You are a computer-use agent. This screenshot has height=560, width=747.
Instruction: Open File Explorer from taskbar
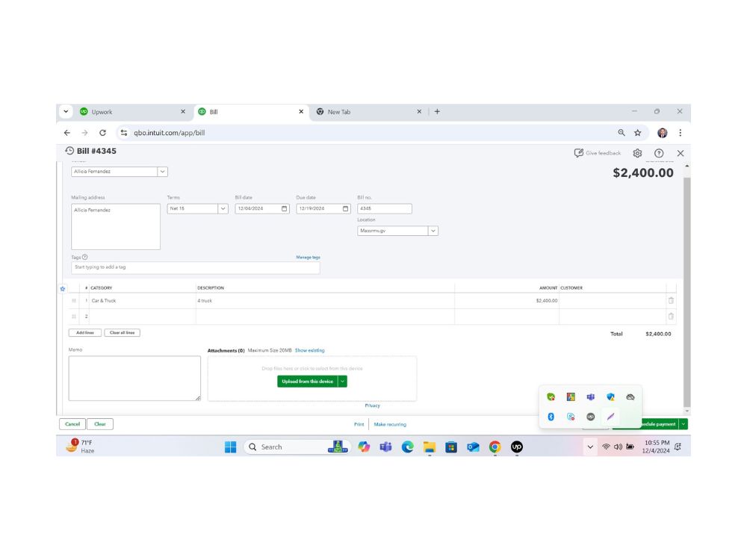pos(430,447)
